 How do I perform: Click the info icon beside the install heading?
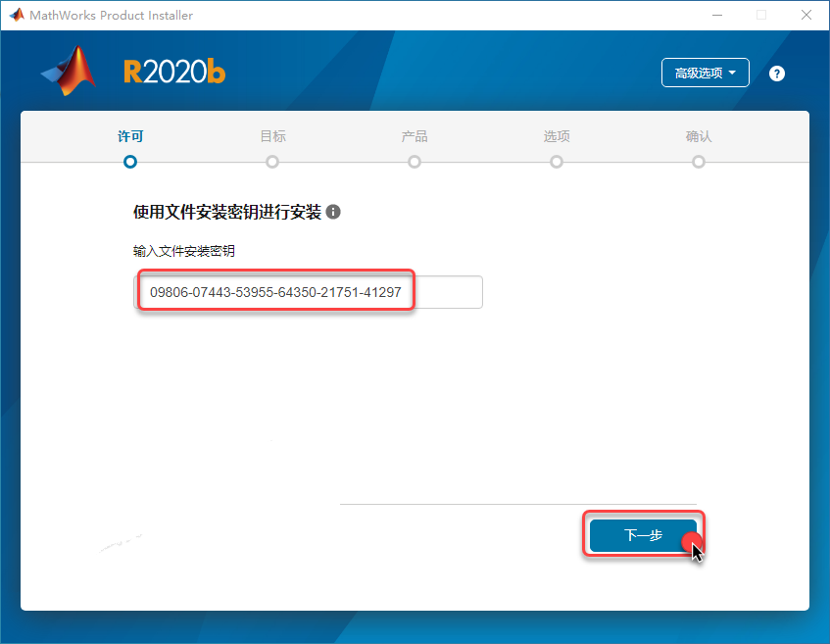tap(333, 212)
